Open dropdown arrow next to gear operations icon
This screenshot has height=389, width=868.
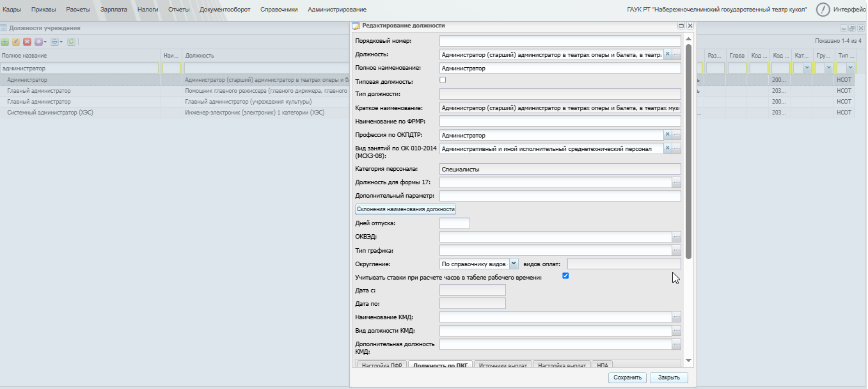pyautogui.click(x=45, y=42)
